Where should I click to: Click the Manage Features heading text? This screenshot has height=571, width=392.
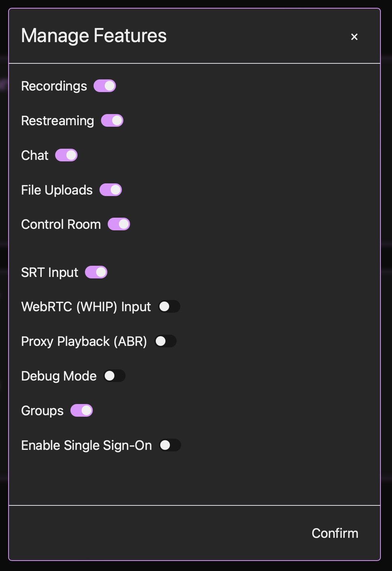(94, 36)
